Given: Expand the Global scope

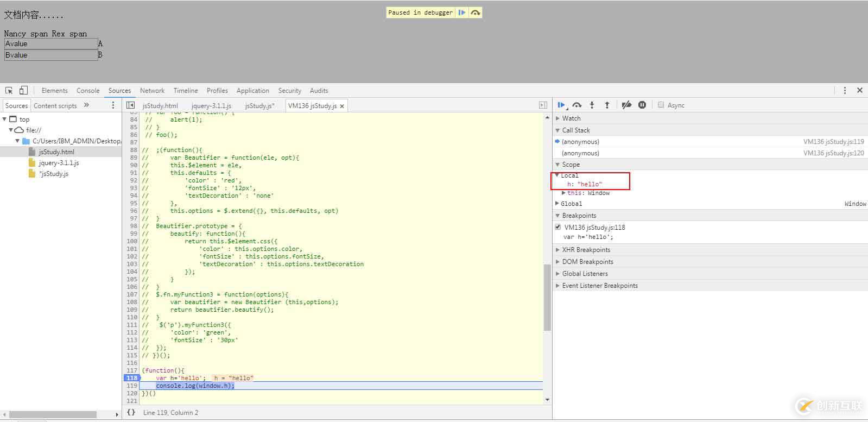Looking at the screenshot, I should [557, 204].
